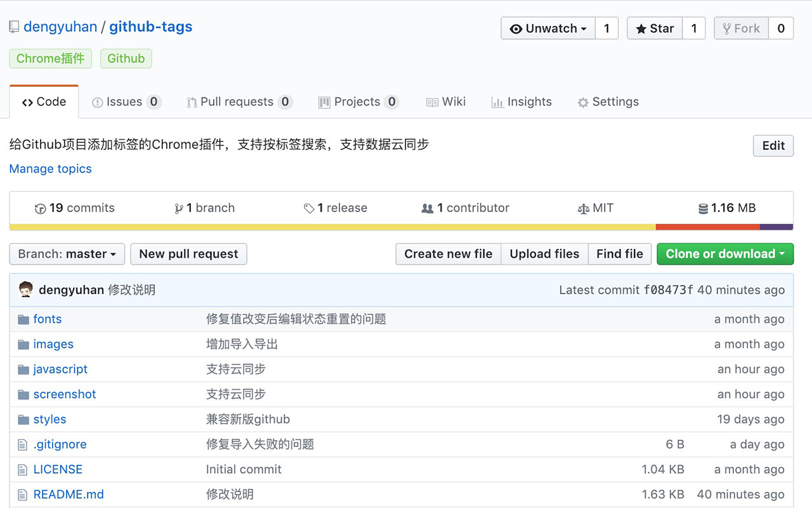This screenshot has width=812, height=508.
Task: Click the Chrome插件 topic label
Action: (50, 58)
